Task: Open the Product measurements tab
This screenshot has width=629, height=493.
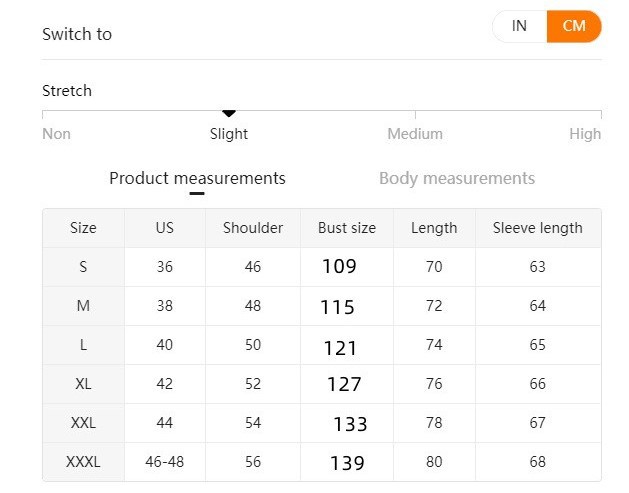Action: click(x=197, y=179)
